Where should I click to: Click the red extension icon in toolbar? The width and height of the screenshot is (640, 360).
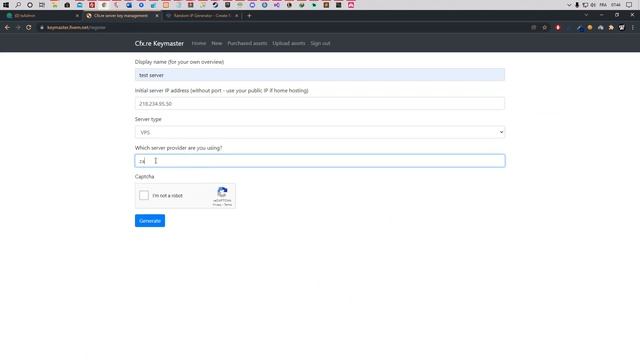tap(558, 27)
